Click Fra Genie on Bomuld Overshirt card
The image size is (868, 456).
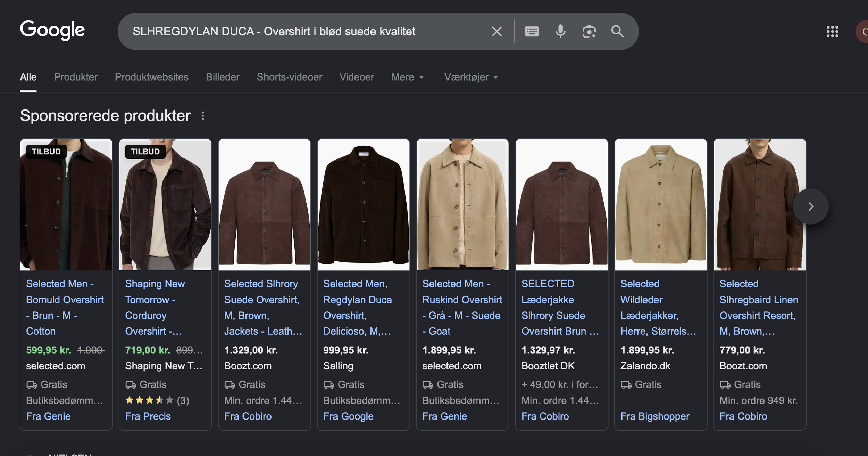[48, 416]
